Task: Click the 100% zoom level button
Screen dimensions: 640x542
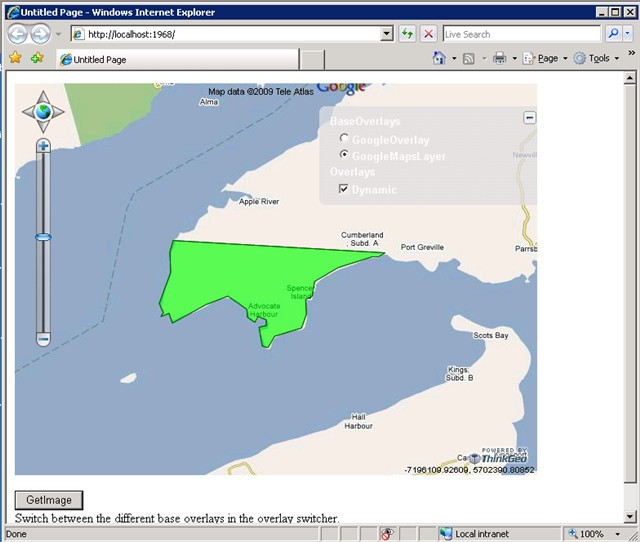Action: coord(587,534)
